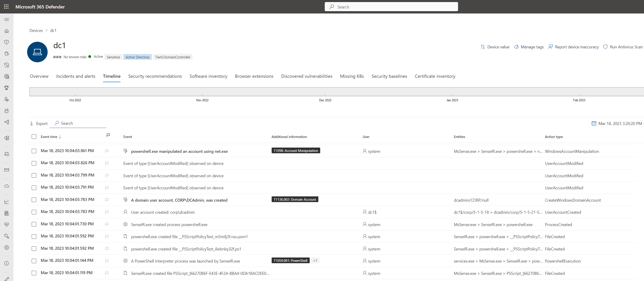Click the flag column header icon
The width and height of the screenshot is (644, 281).
pos(108,135)
